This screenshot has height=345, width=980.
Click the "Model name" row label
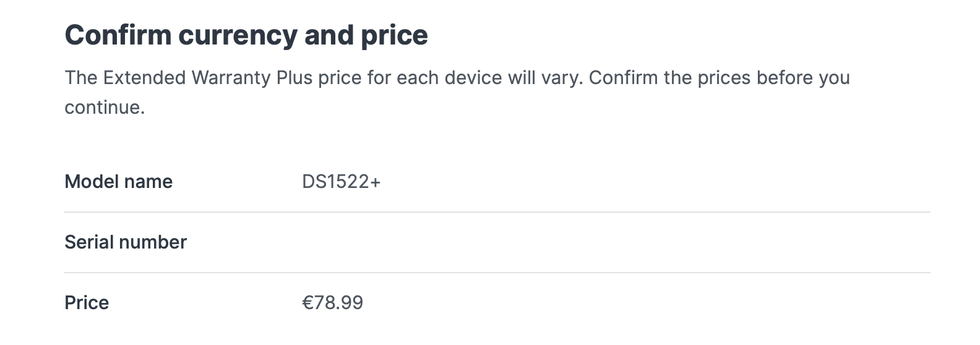pyautogui.click(x=118, y=182)
